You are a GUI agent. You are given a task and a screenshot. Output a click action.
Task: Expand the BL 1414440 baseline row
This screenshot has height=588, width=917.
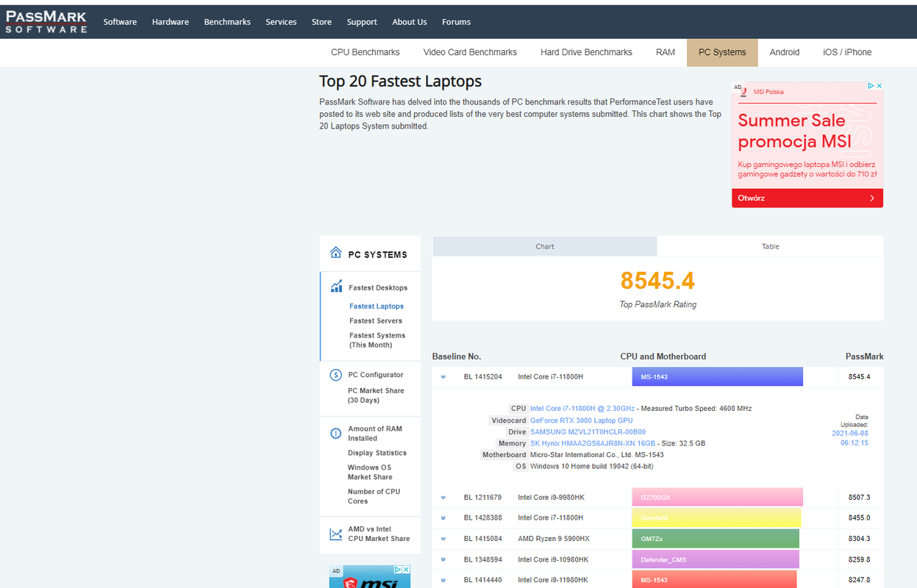[x=443, y=580]
